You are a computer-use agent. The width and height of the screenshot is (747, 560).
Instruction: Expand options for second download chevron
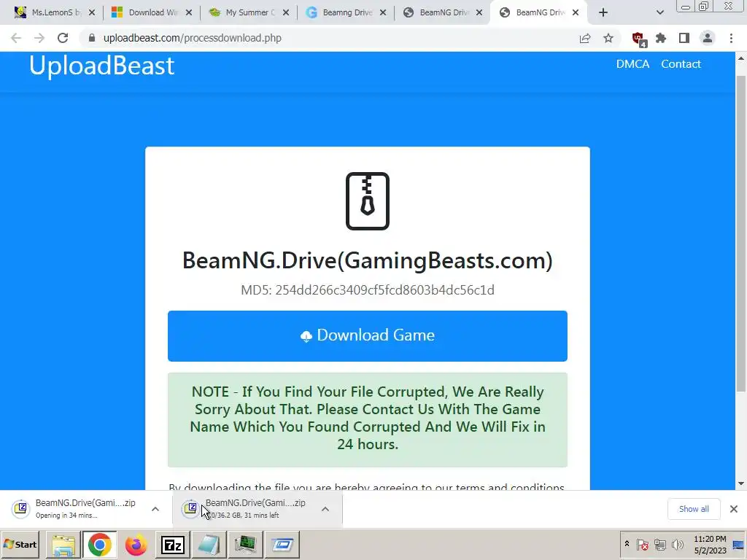coord(325,509)
